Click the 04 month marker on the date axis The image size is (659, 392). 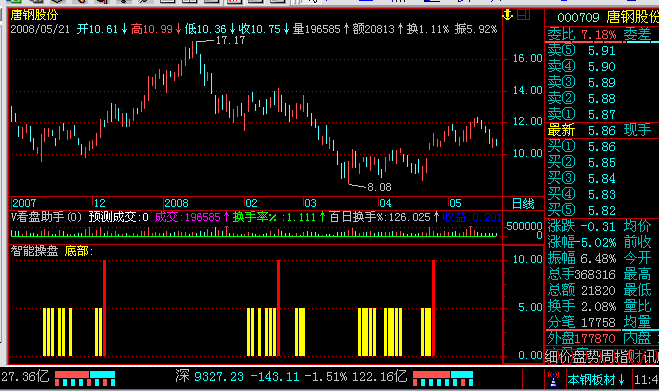[385, 203]
